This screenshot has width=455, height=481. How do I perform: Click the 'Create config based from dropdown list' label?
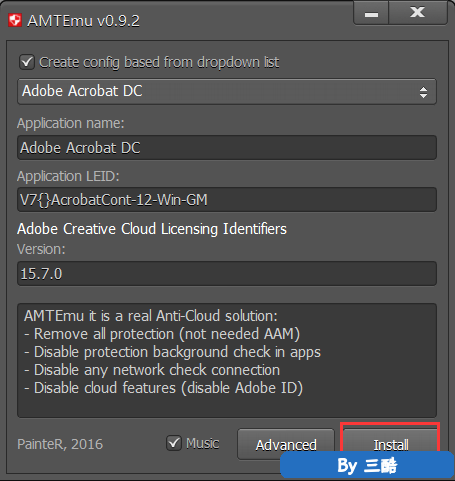(x=159, y=62)
